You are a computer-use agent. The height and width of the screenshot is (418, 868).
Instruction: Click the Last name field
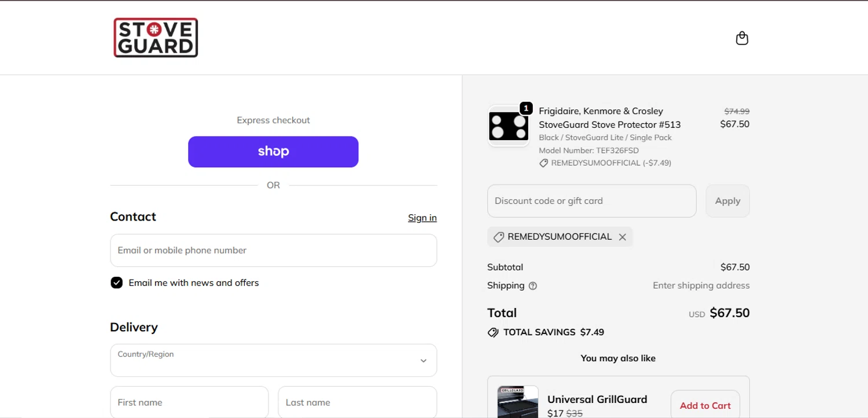[358, 402]
